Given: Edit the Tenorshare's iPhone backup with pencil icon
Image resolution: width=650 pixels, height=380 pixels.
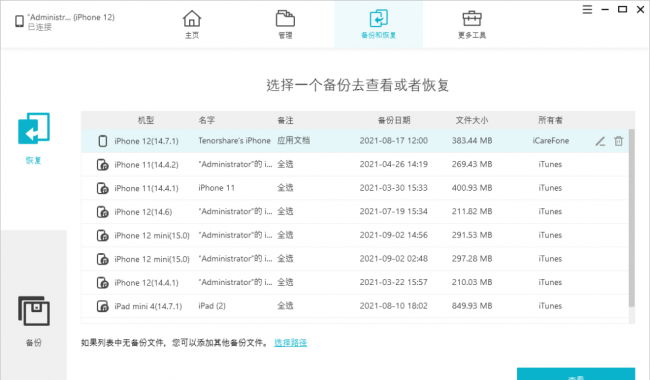Looking at the screenshot, I should pos(600,141).
